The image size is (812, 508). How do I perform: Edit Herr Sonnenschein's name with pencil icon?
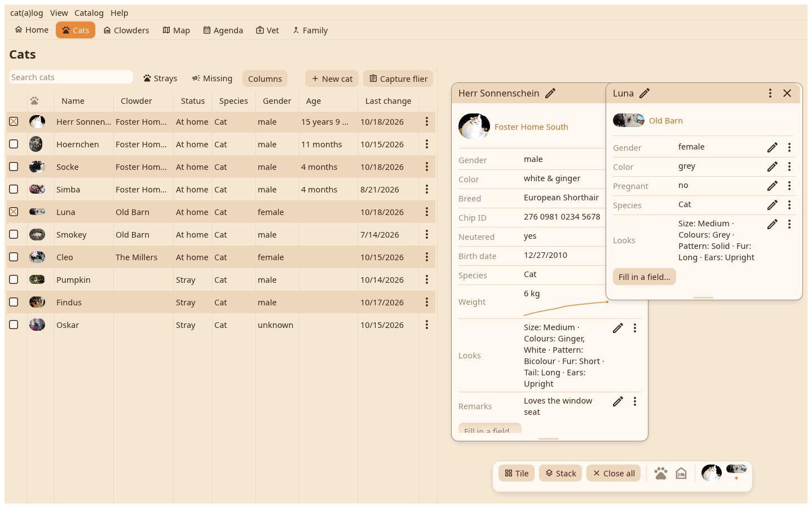pos(550,93)
